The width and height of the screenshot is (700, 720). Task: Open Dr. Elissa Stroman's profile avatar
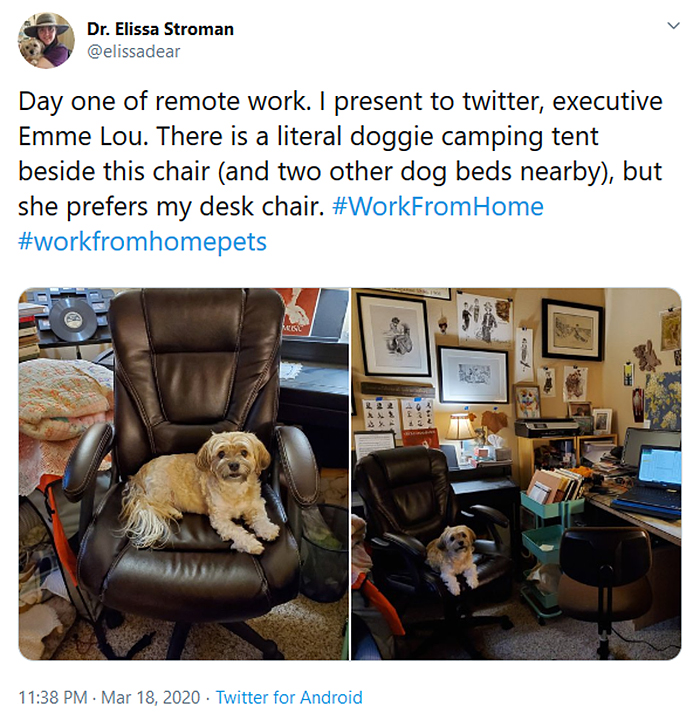pos(46,40)
